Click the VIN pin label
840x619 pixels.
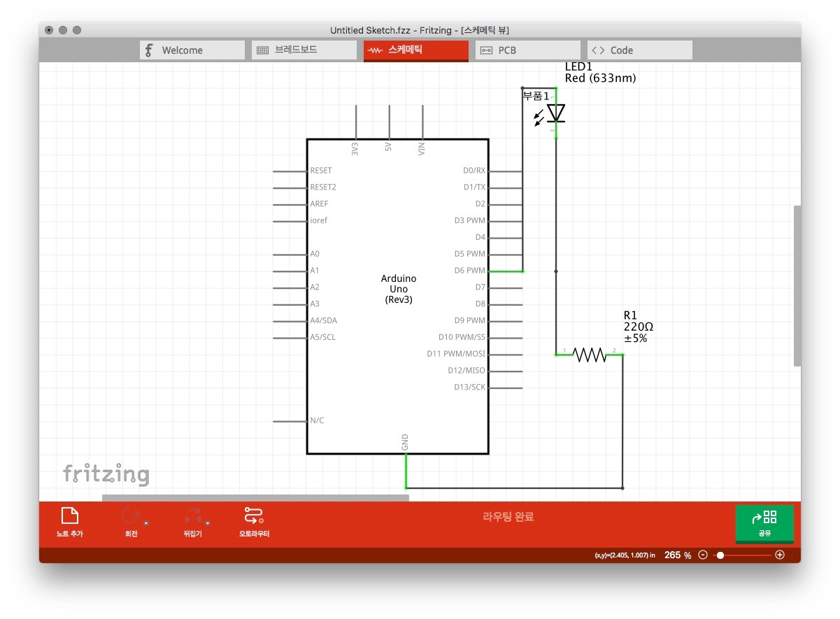click(422, 148)
